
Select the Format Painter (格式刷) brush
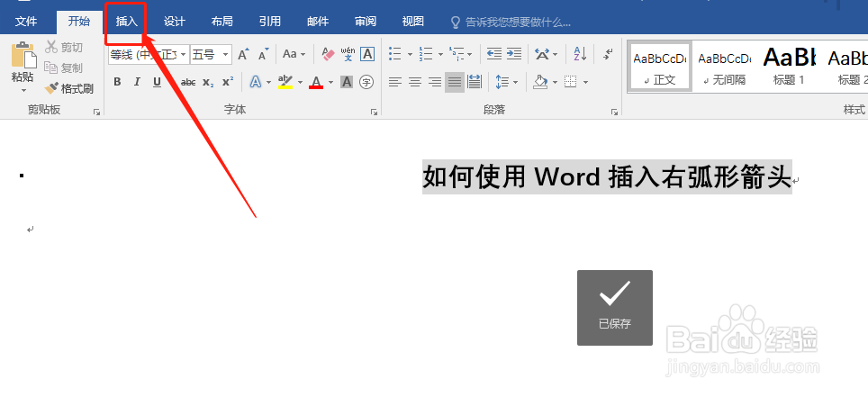[69, 88]
